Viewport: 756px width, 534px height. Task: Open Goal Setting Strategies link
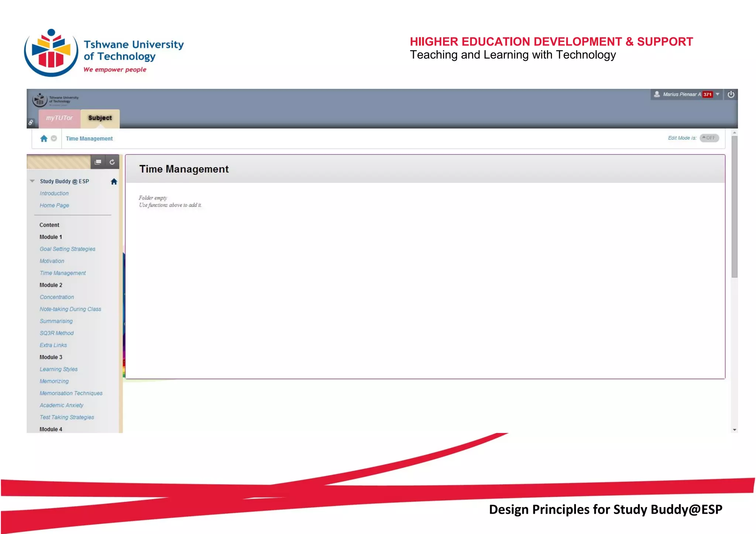(x=68, y=249)
